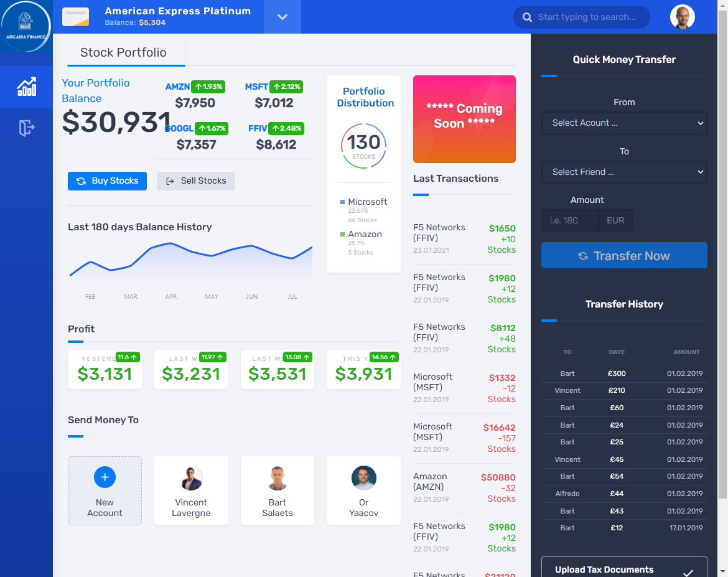The width and height of the screenshot is (728, 577).
Task: Click the This Year 14.56 up badge
Action: [x=384, y=357]
